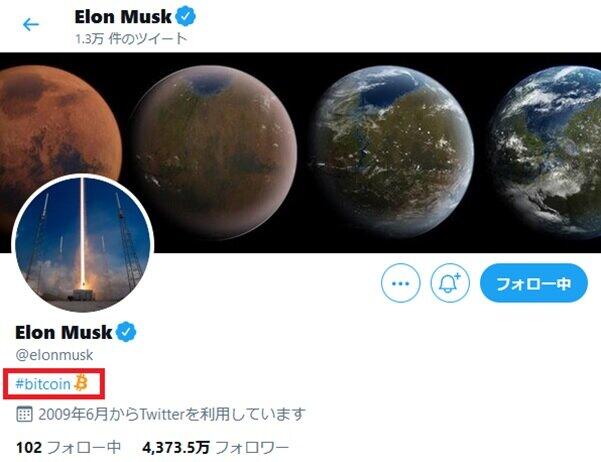Click the 1.3万 件のツイート tweet count
This screenshot has width=601, height=462.
131,39
